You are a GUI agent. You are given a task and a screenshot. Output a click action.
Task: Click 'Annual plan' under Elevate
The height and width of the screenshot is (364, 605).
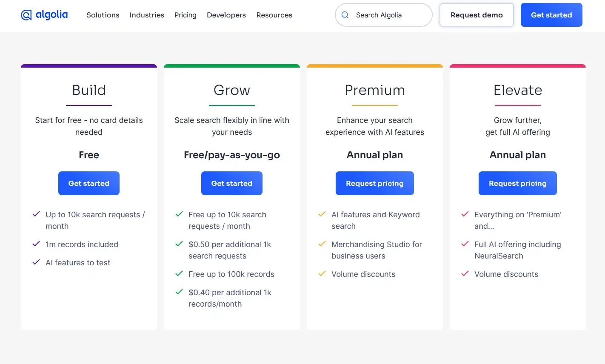(x=518, y=155)
